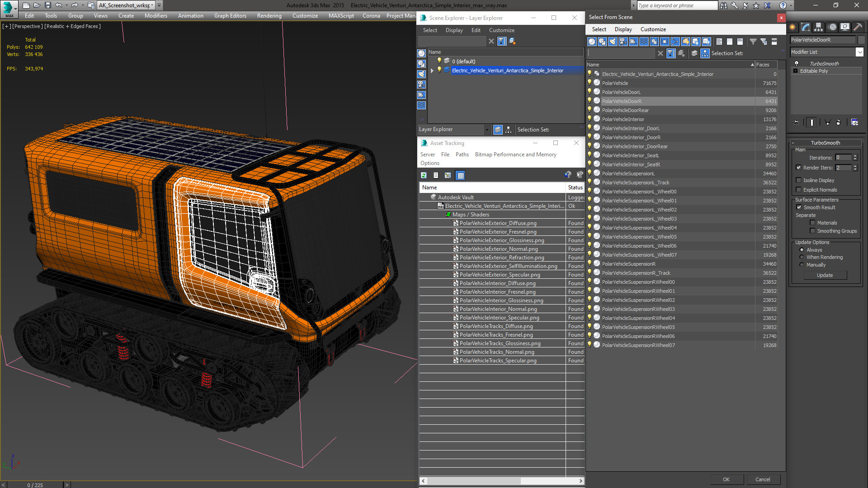Enable Separate by Smoothing Groups checkbox
This screenshot has height=488, width=868.
812,231
